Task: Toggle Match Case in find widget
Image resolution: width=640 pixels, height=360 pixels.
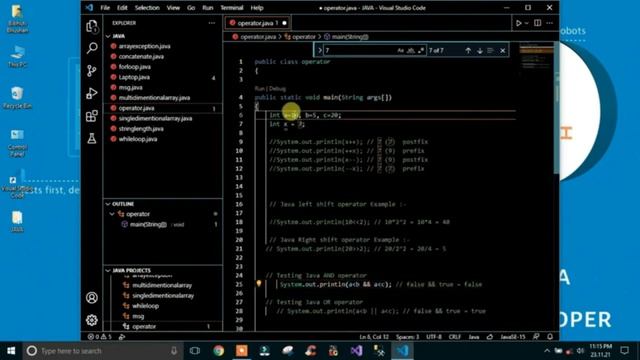Action: click(x=400, y=51)
